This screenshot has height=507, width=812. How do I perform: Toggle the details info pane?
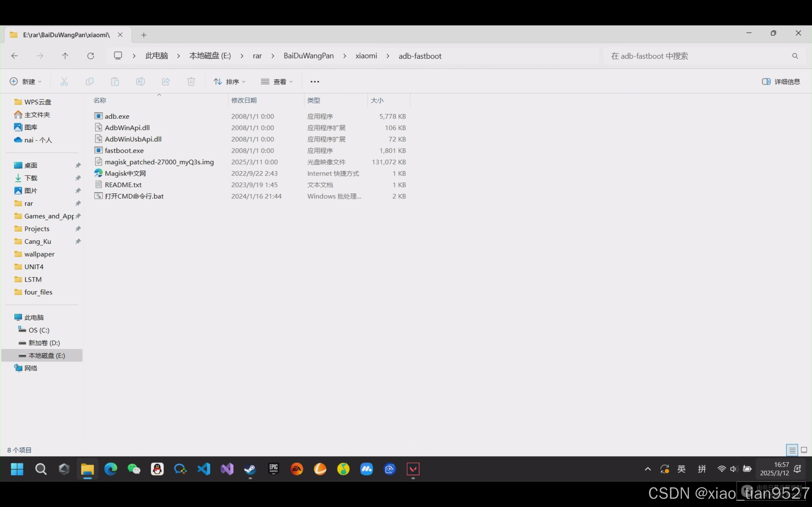point(781,81)
